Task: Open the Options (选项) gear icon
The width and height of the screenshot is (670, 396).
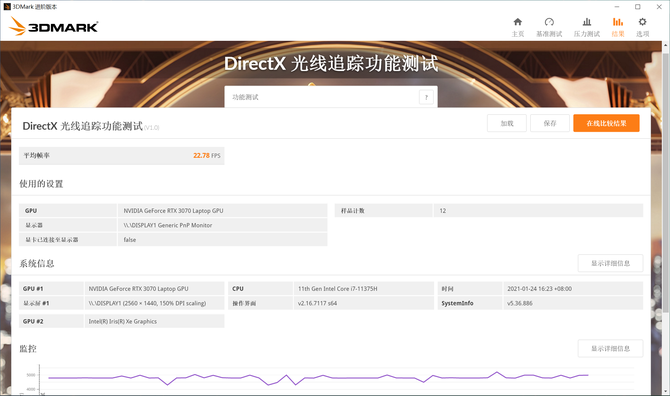Action: (642, 22)
